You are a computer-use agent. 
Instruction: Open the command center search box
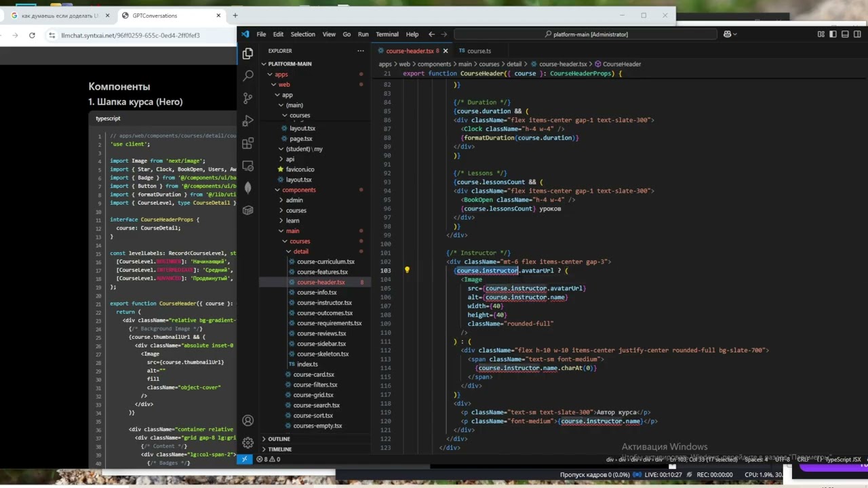tap(587, 34)
